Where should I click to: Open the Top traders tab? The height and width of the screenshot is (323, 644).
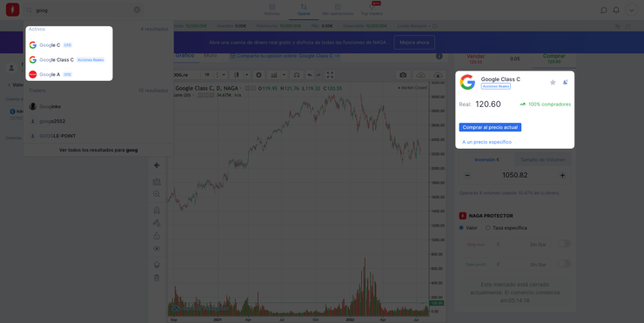pos(372,10)
